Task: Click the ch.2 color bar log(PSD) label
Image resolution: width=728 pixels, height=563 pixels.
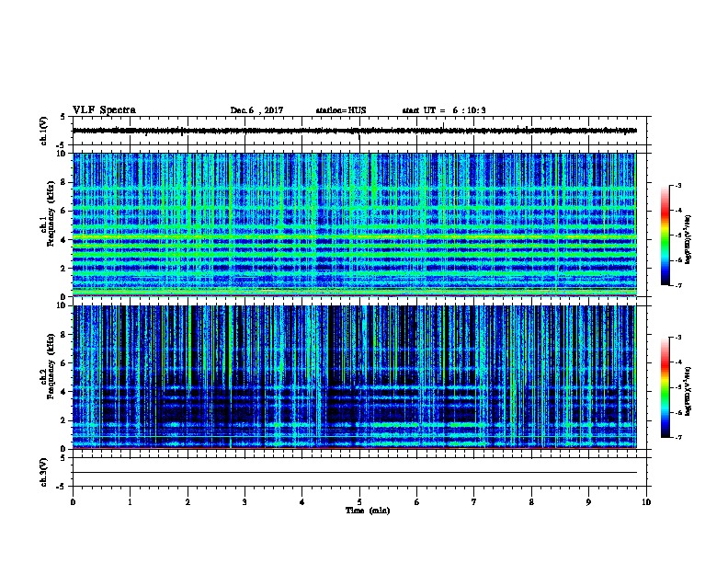Action: tap(688, 391)
